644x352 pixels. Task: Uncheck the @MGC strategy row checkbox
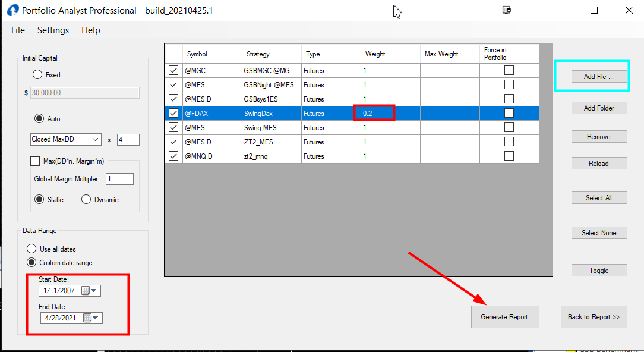click(173, 71)
